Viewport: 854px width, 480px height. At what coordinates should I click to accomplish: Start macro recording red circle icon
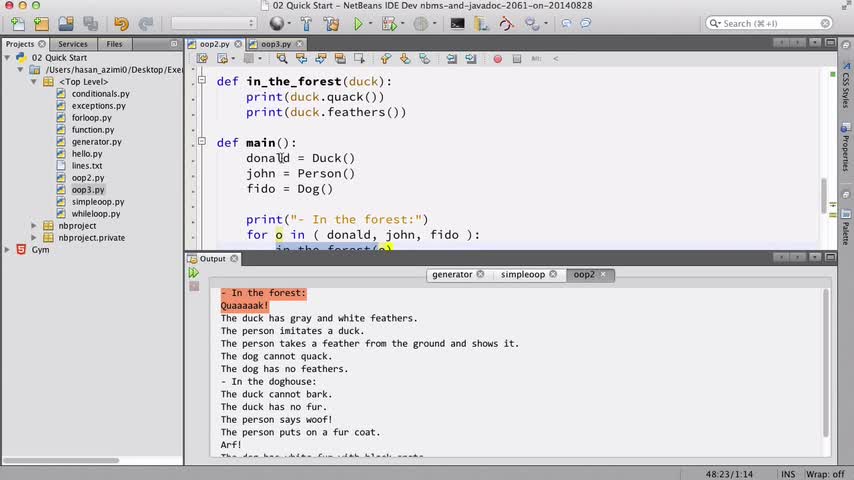[497, 59]
